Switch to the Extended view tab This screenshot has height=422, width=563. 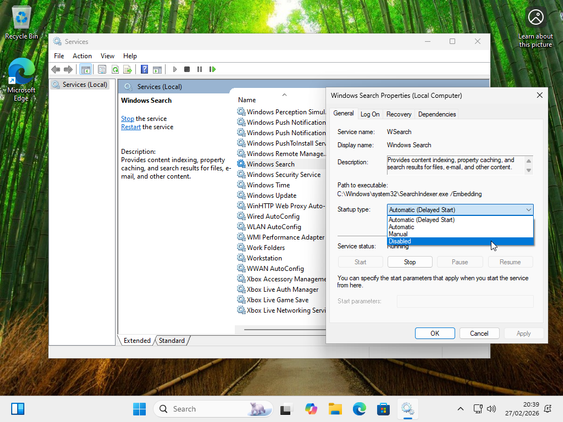(137, 340)
